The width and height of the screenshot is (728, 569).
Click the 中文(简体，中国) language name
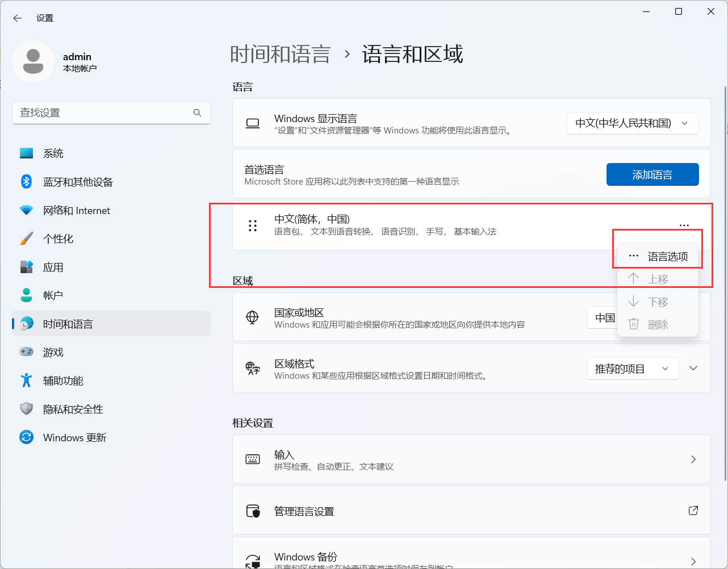pos(312,219)
